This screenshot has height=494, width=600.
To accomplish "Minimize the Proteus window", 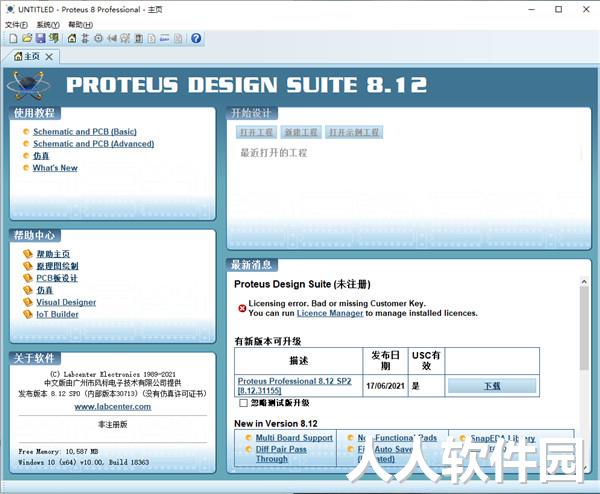I will [532, 10].
